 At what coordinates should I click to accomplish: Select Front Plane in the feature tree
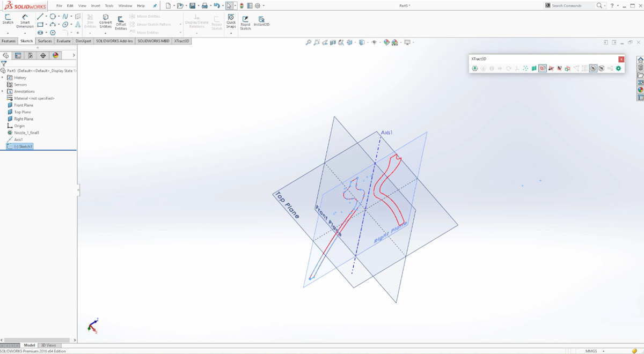pos(23,105)
